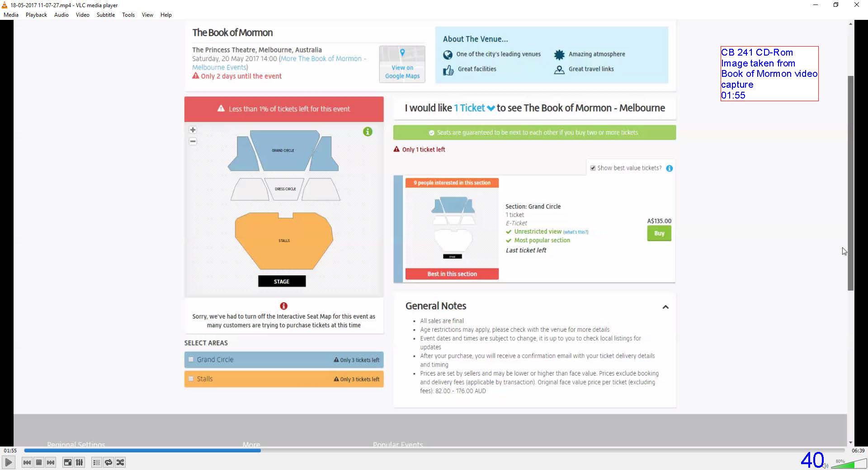The width and height of the screenshot is (868, 470).
Task: Seek on the video progress bar
Action: (434, 451)
